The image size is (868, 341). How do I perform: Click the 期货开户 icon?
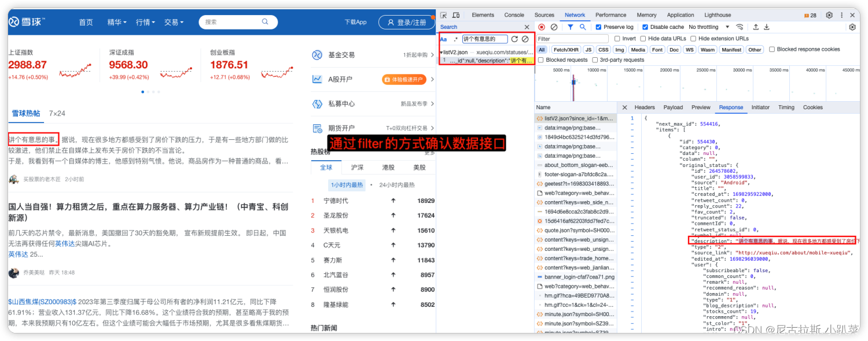pos(317,128)
